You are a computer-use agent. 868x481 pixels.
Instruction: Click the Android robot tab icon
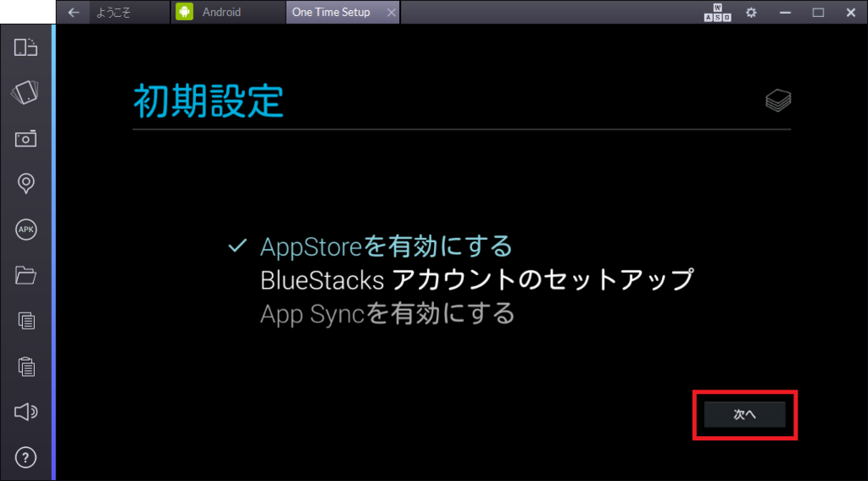tap(184, 12)
